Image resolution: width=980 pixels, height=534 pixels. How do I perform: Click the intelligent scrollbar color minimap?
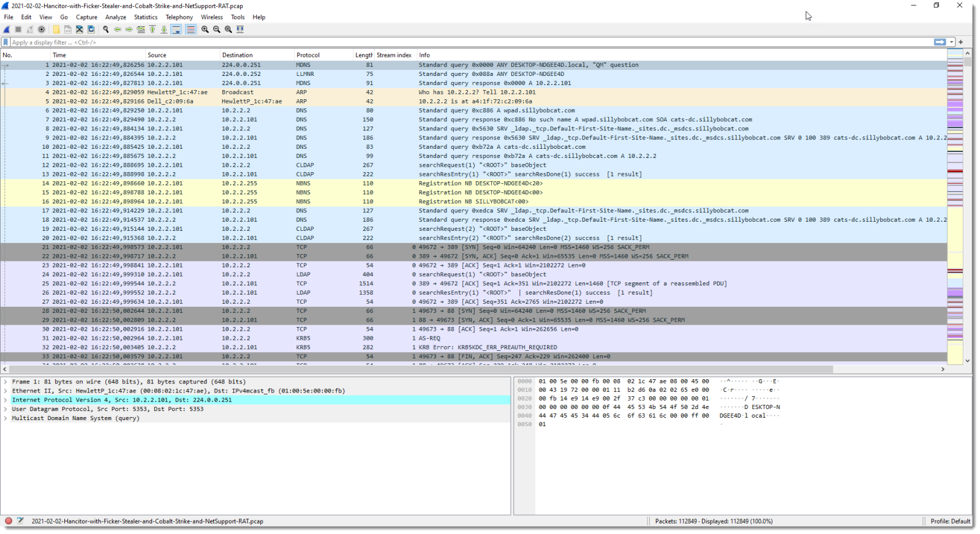coord(955,207)
